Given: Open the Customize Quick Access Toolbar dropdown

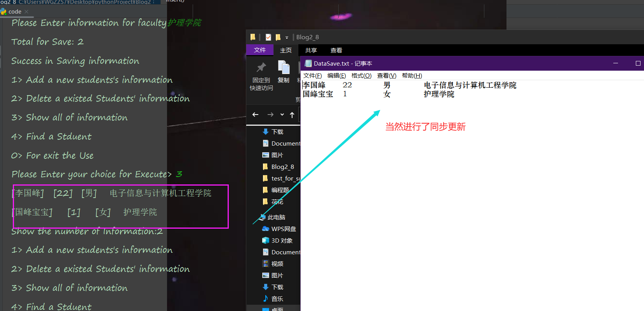Looking at the screenshot, I should 287,38.
